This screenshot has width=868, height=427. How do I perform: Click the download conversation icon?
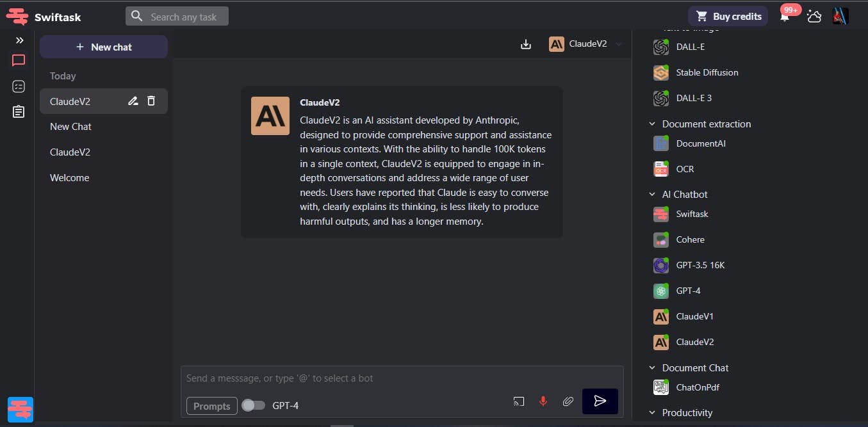(x=526, y=44)
